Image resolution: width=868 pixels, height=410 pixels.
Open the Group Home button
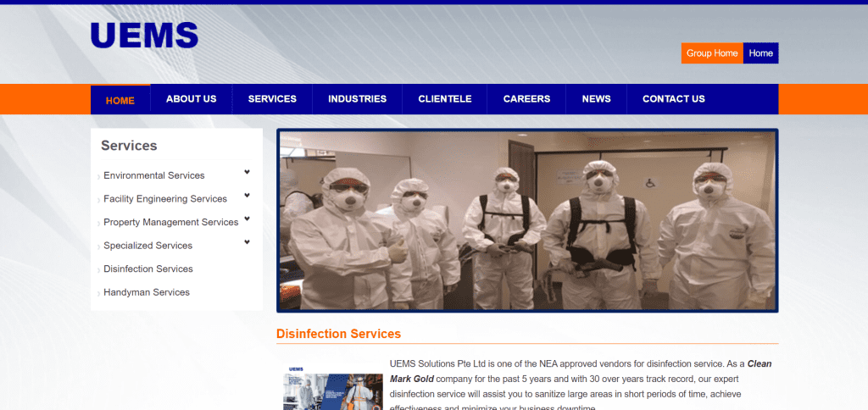712,53
